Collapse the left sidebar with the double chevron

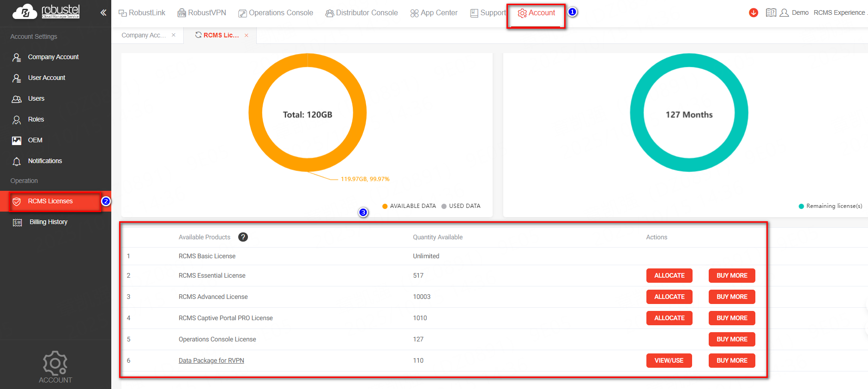[103, 12]
